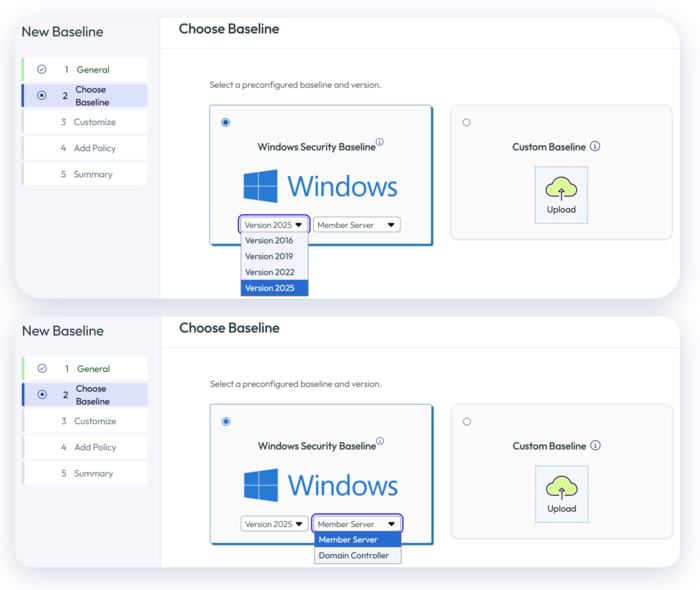Go to step 2 Choose Baseline, bottom panel
The image size is (700, 590).
[85, 395]
